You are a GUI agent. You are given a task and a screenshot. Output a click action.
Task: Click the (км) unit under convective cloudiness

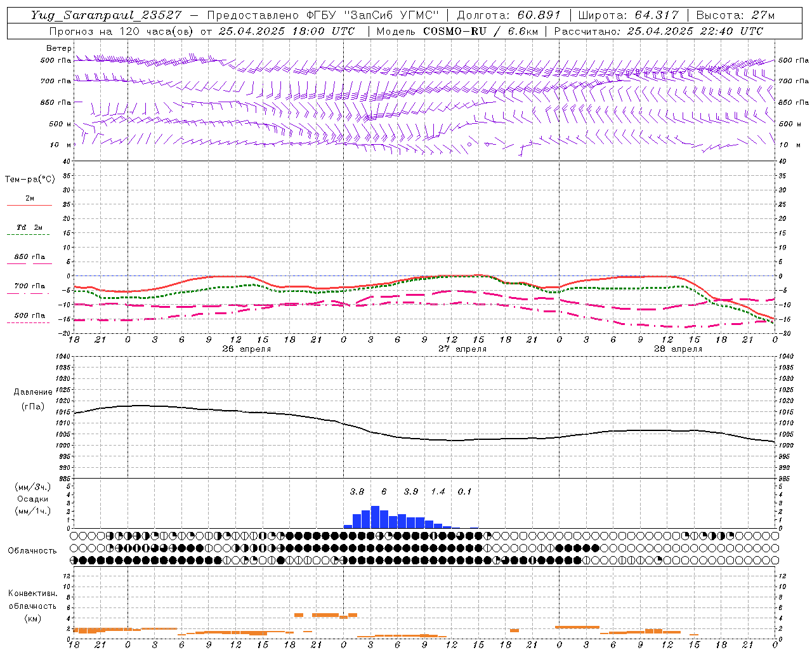(32, 618)
